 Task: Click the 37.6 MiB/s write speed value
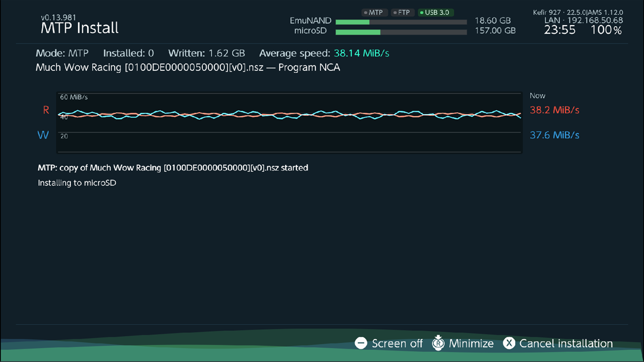[554, 135]
